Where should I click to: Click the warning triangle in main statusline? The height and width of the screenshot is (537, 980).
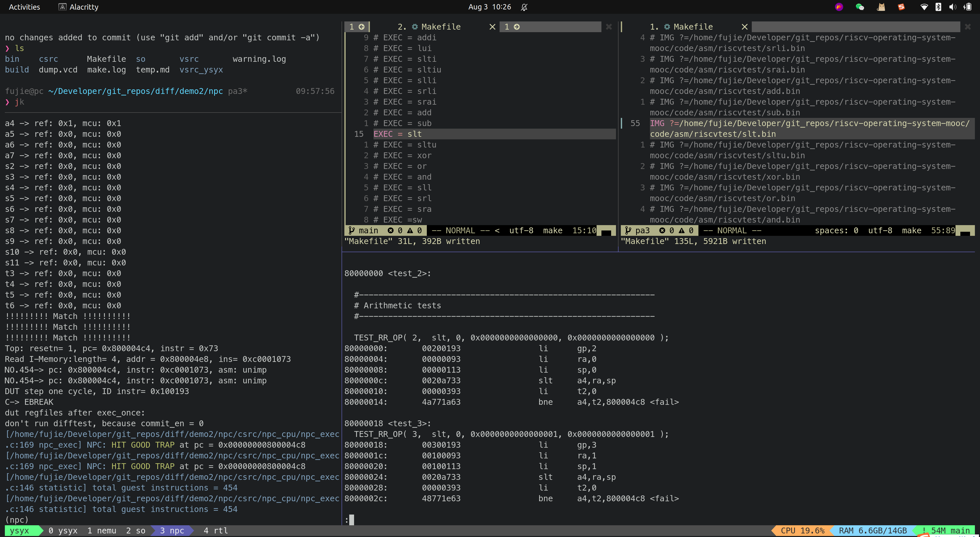click(x=410, y=230)
